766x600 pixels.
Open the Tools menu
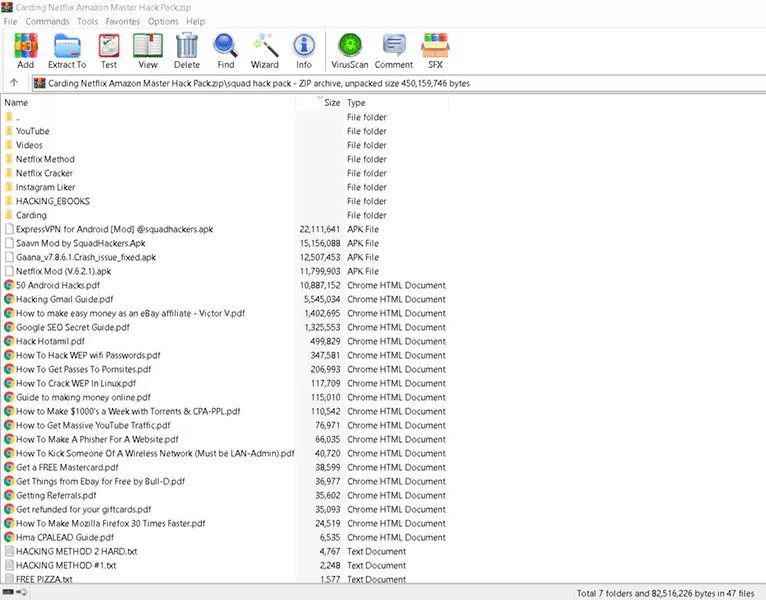point(87,21)
